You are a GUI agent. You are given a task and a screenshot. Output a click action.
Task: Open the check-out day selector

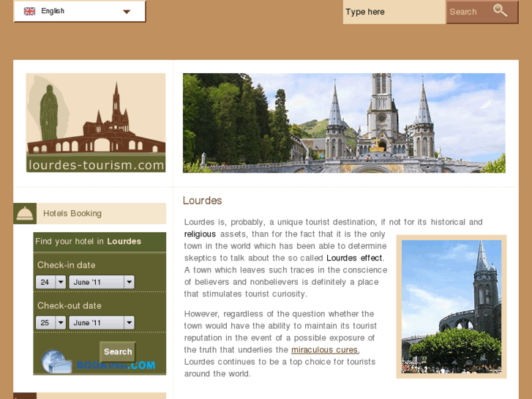(x=51, y=323)
